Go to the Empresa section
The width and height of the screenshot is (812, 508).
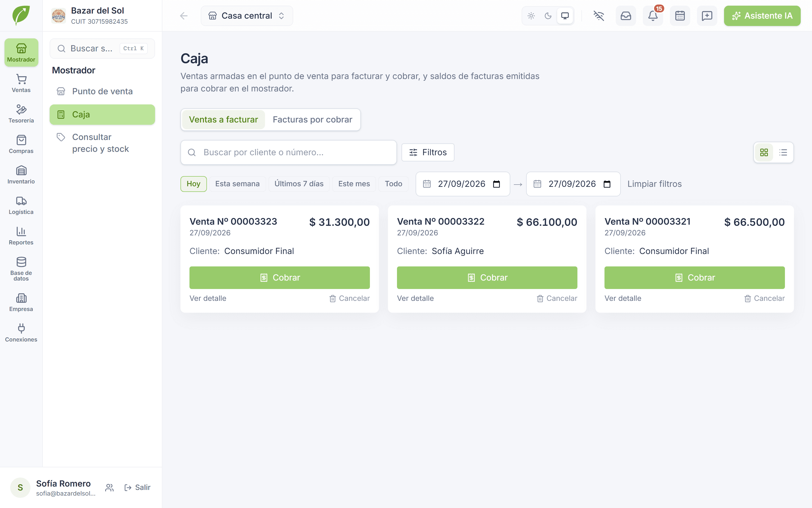[x=21, y=302]
